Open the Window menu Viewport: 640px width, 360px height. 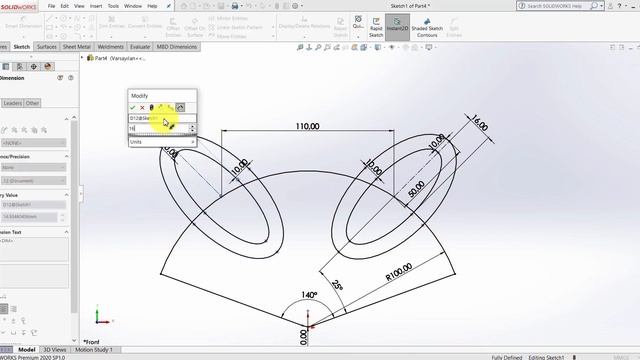point(133,6)
